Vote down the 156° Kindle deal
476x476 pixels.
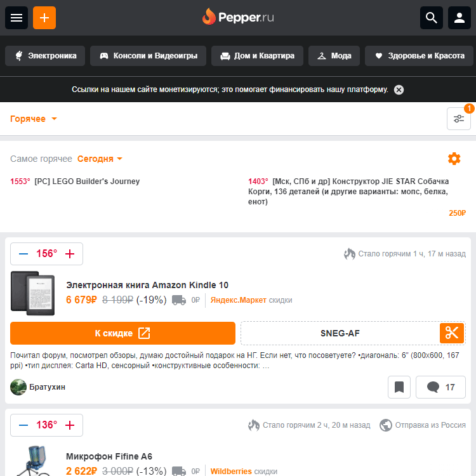[x=23, y=254]
